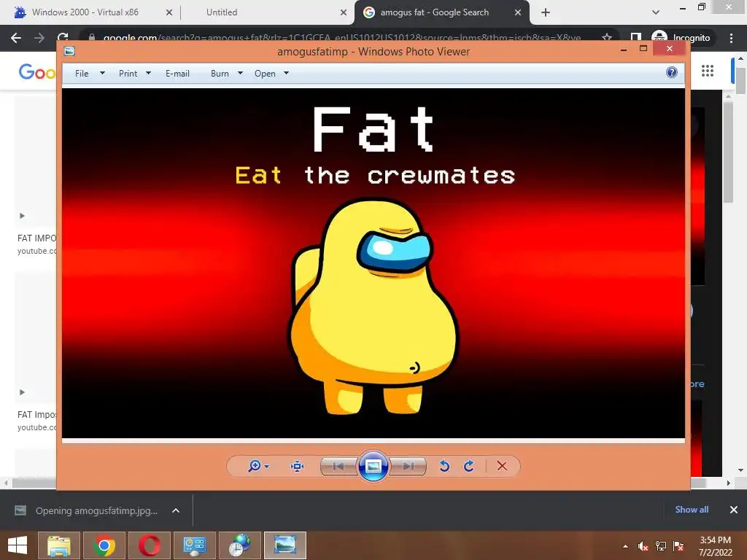
Task: Expand the File dropdown arrow
Action: click(102, 74)
